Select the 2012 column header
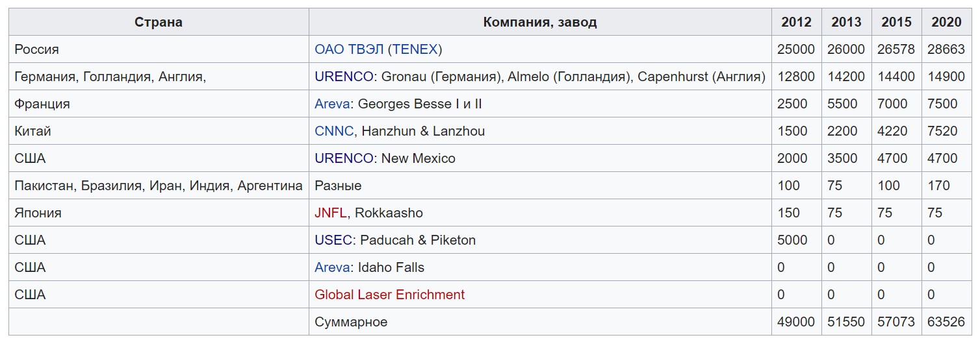The height and width of the screenshot is (342, 980). click(796, 22)
